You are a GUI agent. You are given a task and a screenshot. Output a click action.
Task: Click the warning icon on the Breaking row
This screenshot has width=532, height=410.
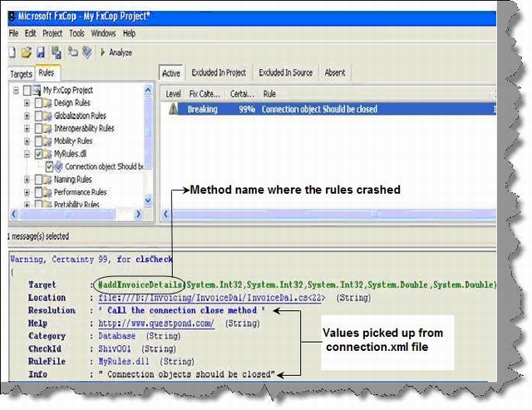174,109
